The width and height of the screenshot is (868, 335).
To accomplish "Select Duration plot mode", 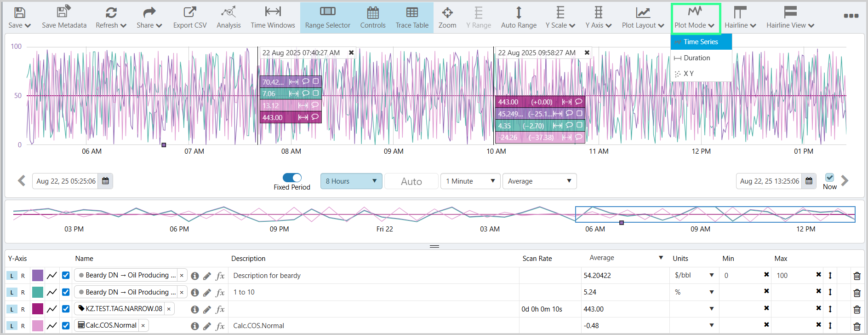I will click(x=697, y=58).
